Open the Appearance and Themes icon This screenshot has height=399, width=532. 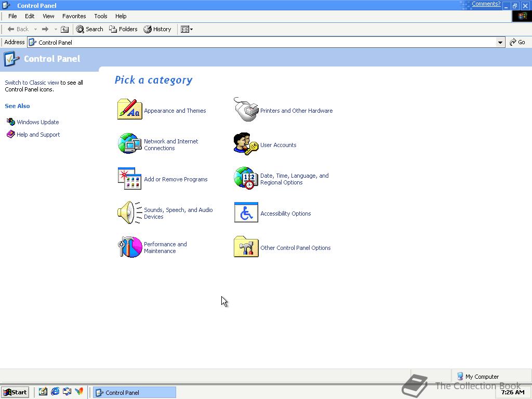(x=129, y=109)
